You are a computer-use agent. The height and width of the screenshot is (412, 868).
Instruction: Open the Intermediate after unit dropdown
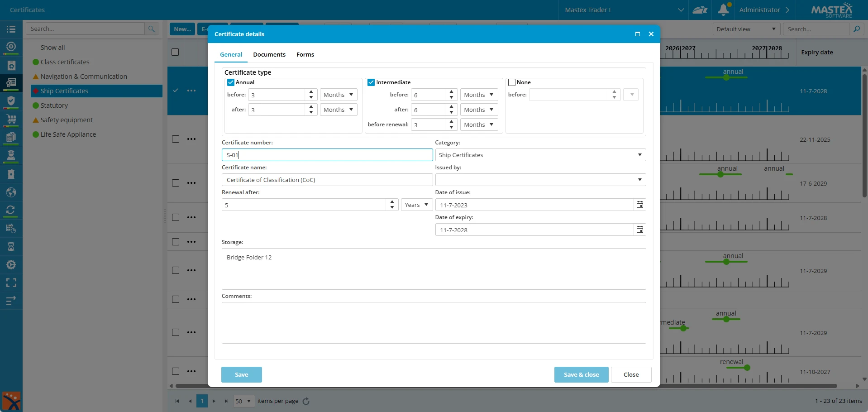tap(479, 110)
